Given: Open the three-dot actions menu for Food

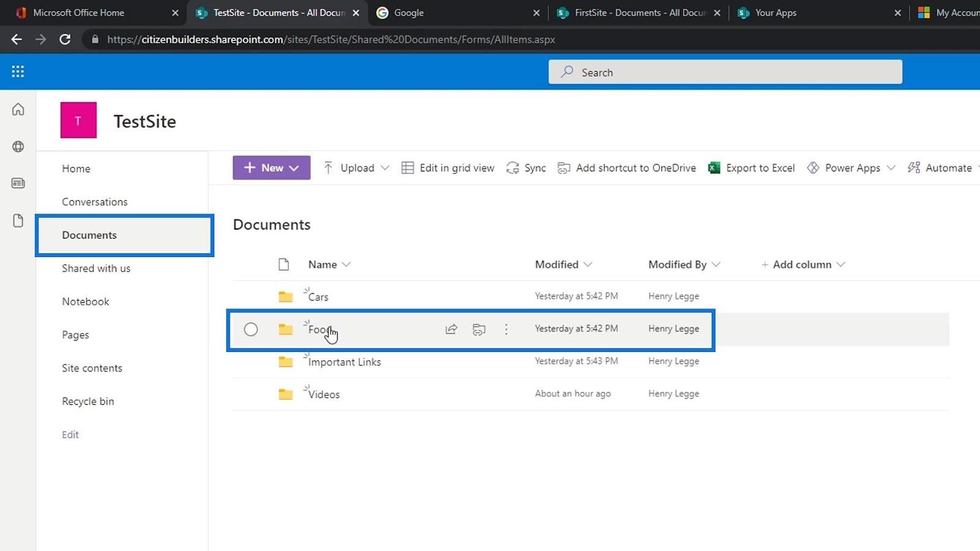Looking at the screenshot, I should click(x=506, y=329).
